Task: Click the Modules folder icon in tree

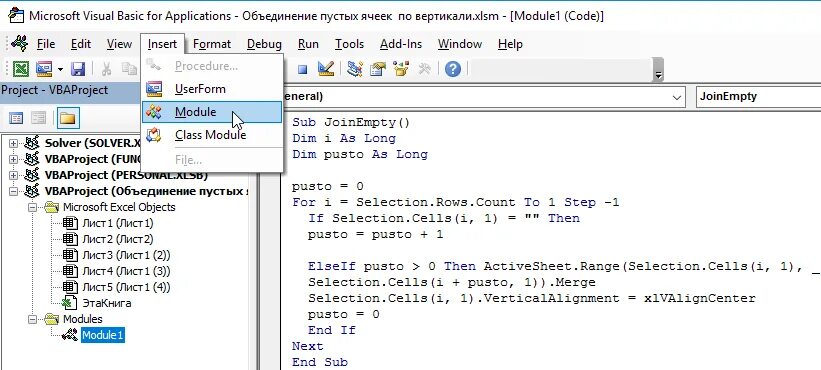Action: pos(52,319)
